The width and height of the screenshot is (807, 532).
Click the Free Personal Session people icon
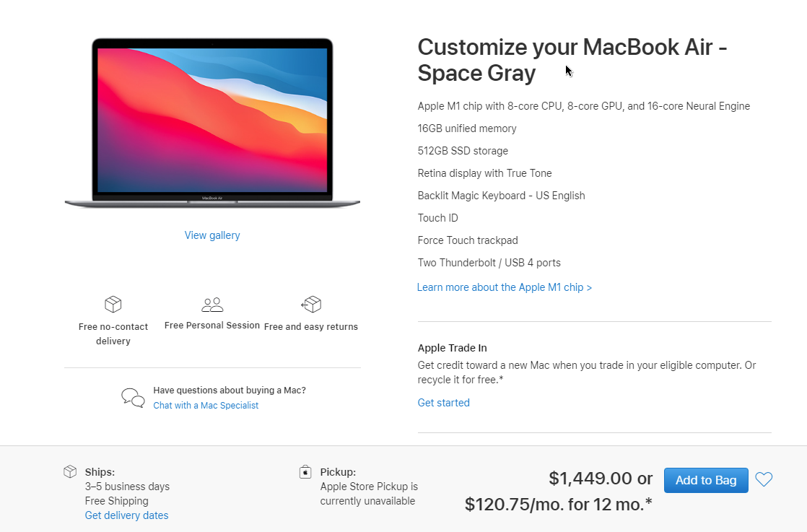coord(212,305)
